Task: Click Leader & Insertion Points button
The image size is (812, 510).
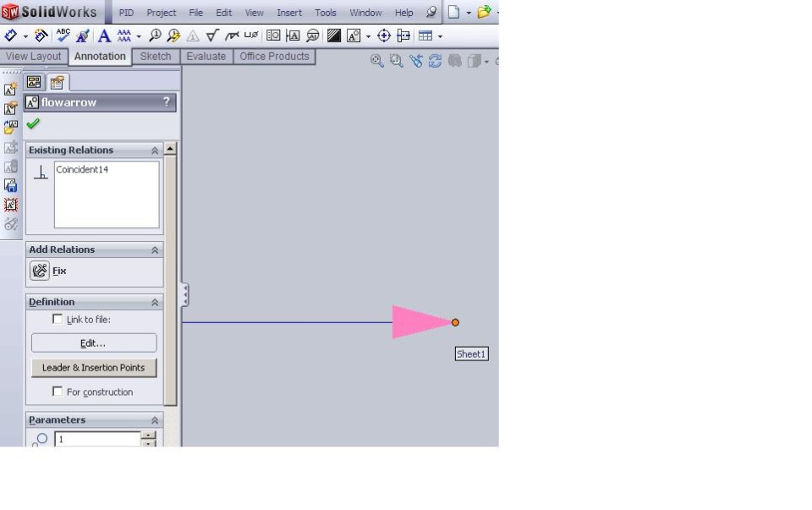Action: coord(94,368)
